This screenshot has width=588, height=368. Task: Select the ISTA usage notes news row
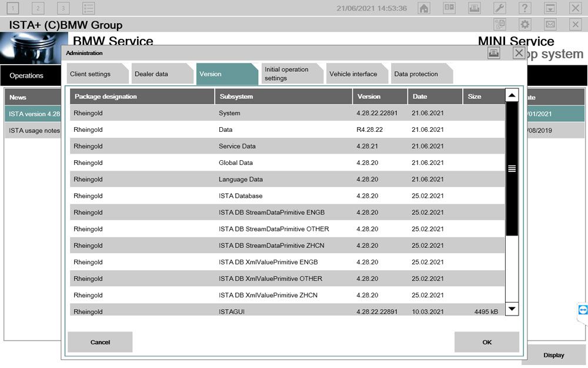(33, 130)
